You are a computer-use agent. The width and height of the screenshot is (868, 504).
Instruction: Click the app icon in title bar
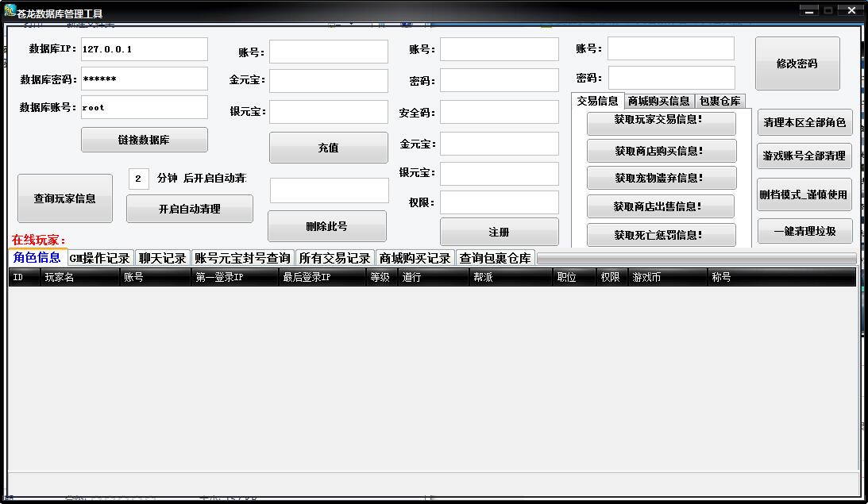click(10, 10)
